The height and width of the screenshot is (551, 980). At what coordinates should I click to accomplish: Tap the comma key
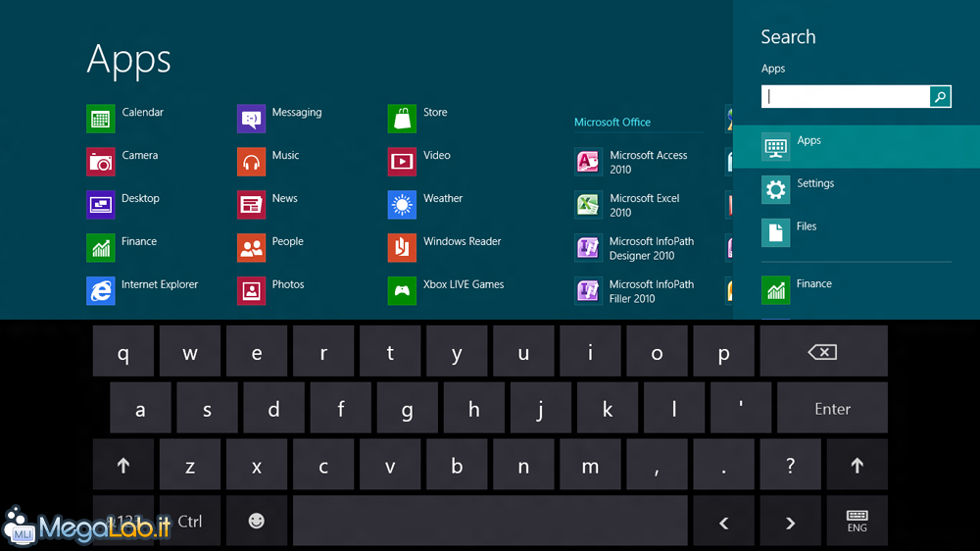tap(657, 465)
